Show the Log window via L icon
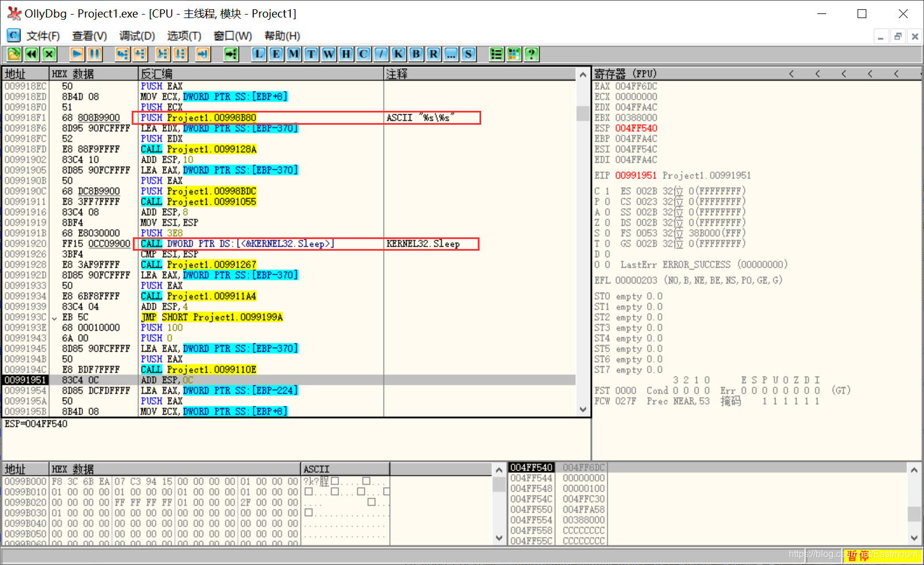 [259, 54]
